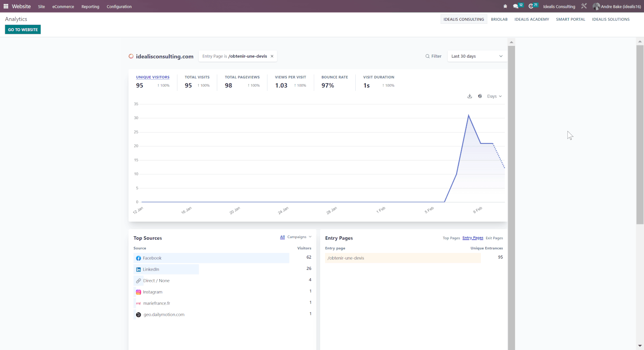Download chart data with download icon
644x350 pixels.
(470, 96)
